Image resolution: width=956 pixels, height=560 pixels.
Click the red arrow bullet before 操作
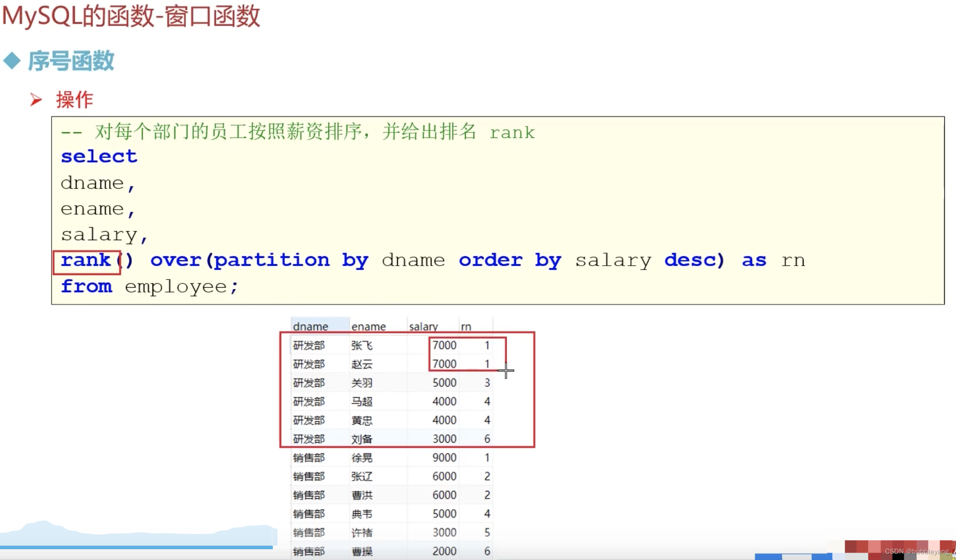click(x=36, y=99)
